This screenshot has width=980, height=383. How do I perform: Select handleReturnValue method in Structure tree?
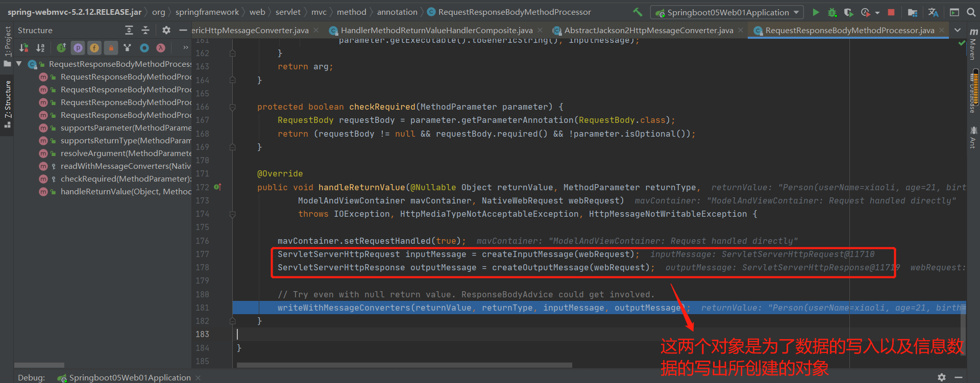tap(115, 192)
